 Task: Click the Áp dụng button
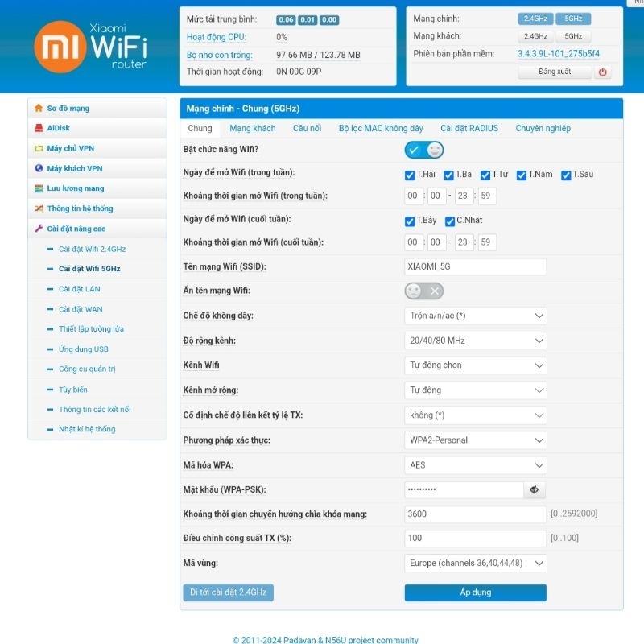click(x=475, y=592)
